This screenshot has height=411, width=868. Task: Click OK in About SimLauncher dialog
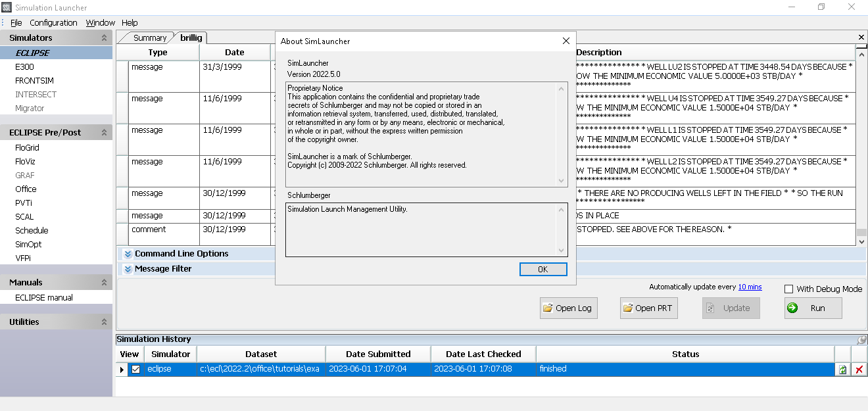[542, 270]
